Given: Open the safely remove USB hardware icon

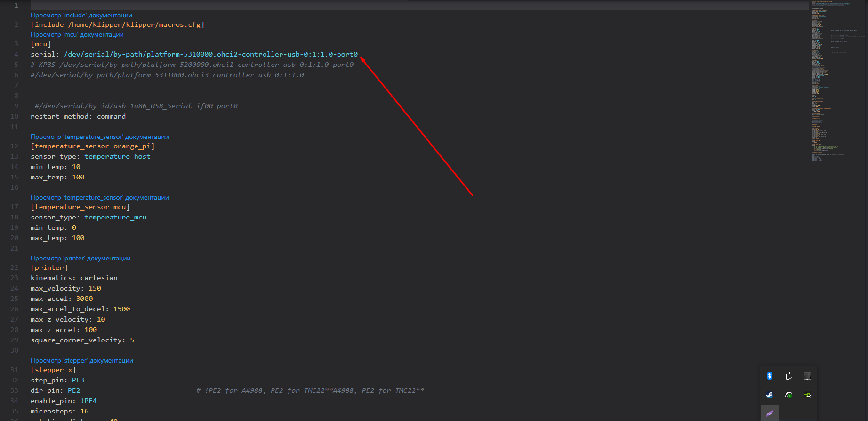Looking at the screenshot, I should coord(788,376).
